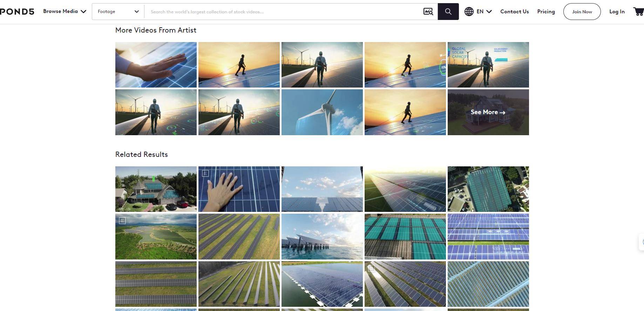644x311 pixels.
Task: Click the globe language icon
Action: pos(469,12)
